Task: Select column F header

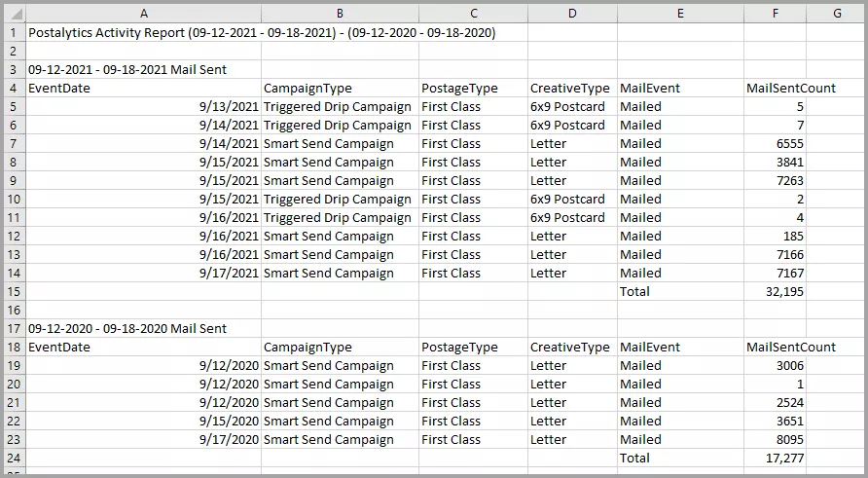Action: (x=775, y=14)
